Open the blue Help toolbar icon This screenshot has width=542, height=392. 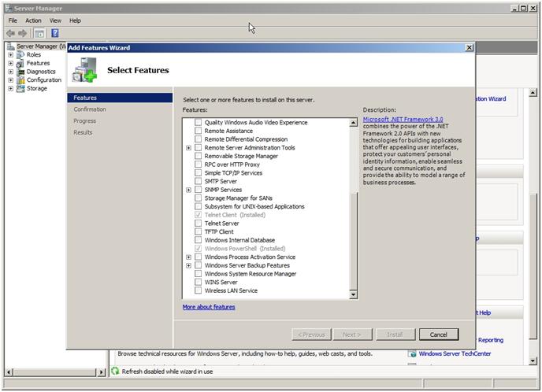pos(55,33)
